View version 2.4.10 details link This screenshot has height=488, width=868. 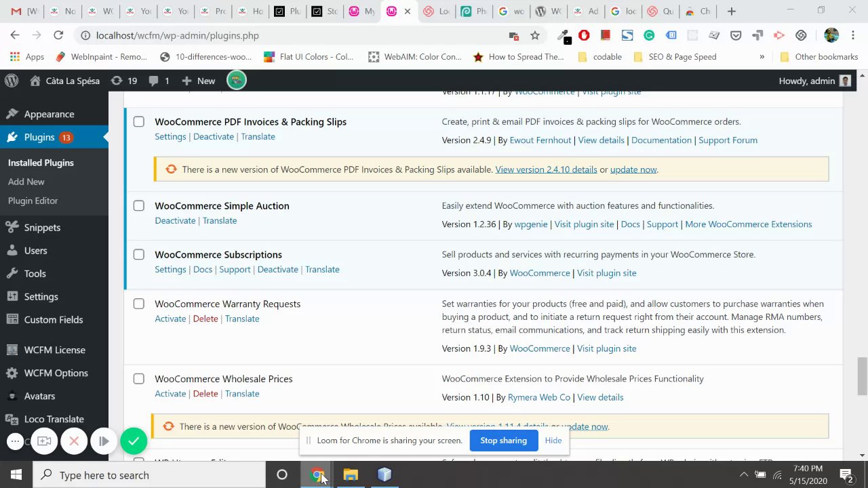point(546,169)
